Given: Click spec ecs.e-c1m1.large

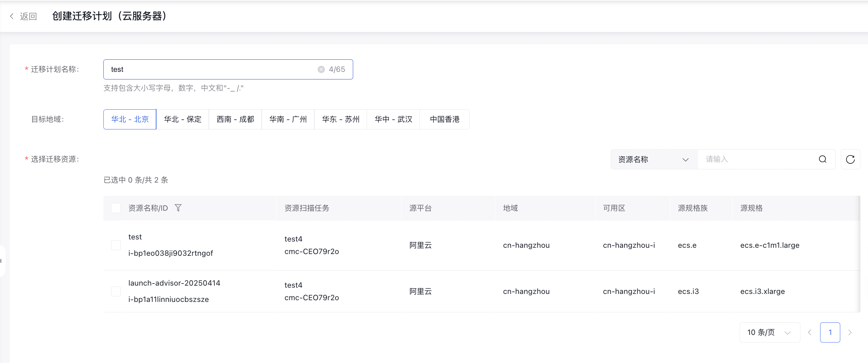Looking at the screenshot, I should coord(769,245).
